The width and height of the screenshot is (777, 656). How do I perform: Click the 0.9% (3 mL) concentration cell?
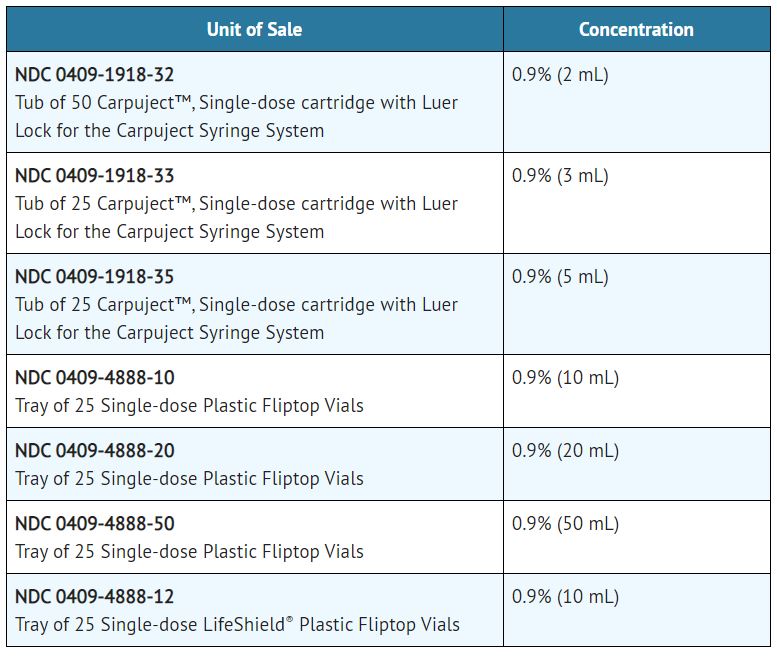pyautogui.click(x=560, y=176)
